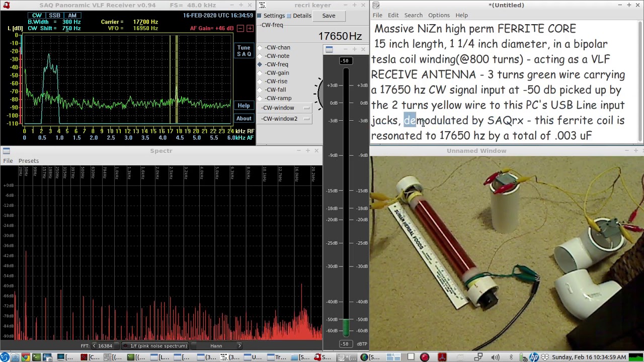Open the -CW-window2 dropdown
The image size is (644, 362).
click(x=285, y=119)
